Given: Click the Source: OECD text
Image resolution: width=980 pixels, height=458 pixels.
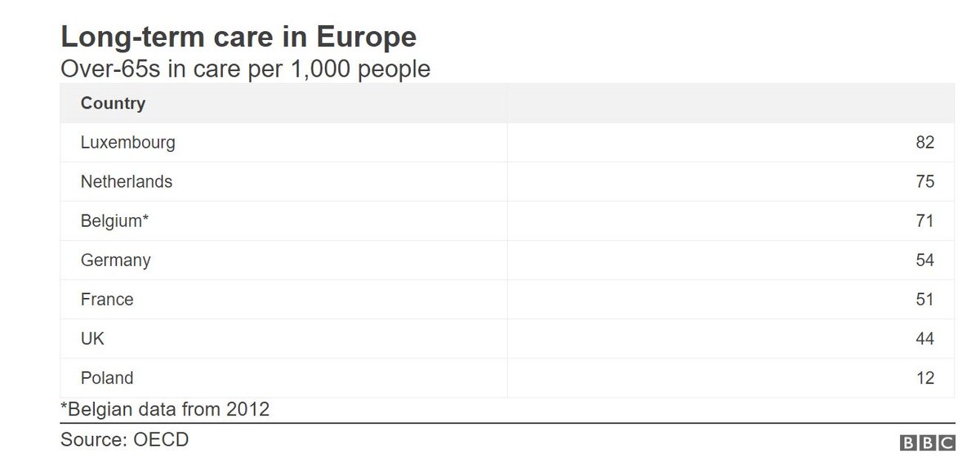Looking at the screenshot, I should coord(124,439).
